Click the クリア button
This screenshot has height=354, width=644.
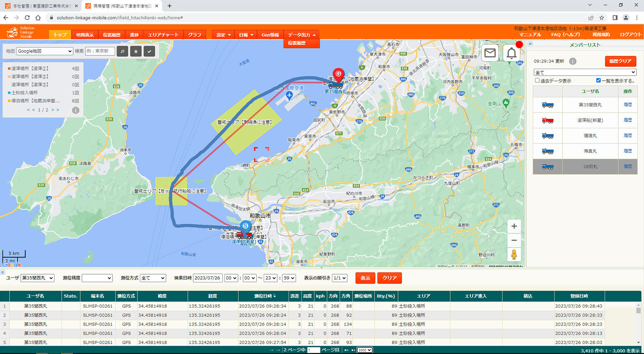(x=389, y=278)
